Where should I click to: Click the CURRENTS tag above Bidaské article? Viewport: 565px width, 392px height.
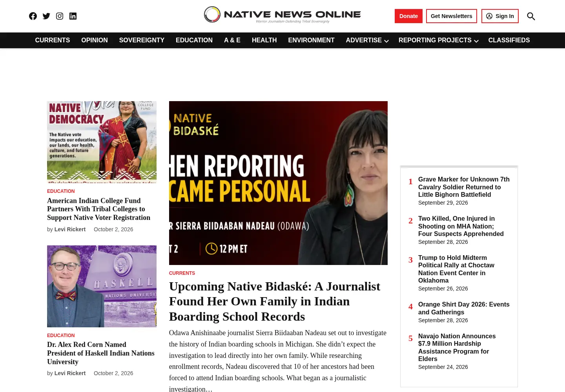[182, 273]
